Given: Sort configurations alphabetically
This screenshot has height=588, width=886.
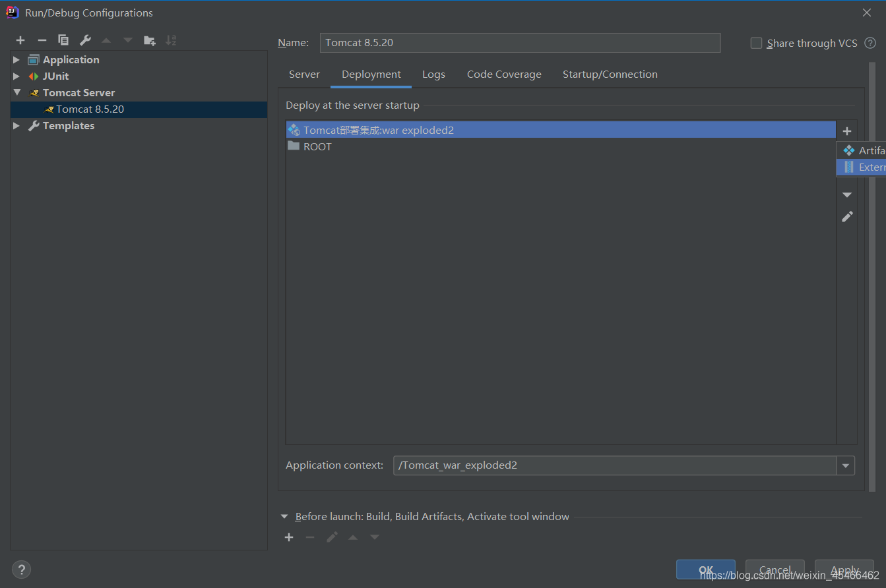Looking at the screenshot, I should pyautogui.click(x=171, y=40).
